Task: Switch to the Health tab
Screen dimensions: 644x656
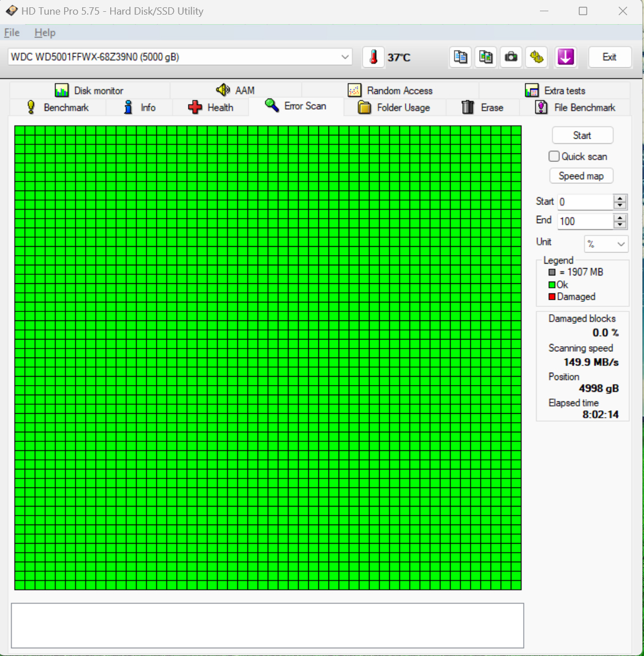Action: point(210,107)
